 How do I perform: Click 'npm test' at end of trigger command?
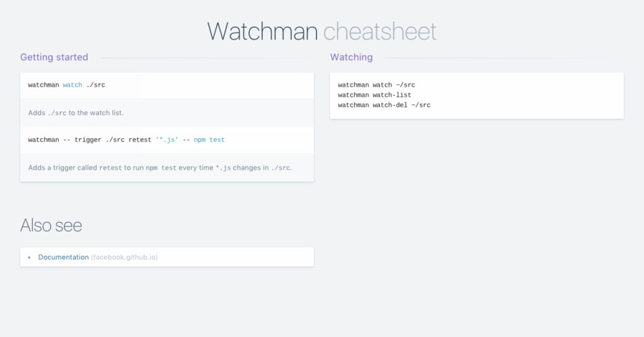click(x=209, y=140)
